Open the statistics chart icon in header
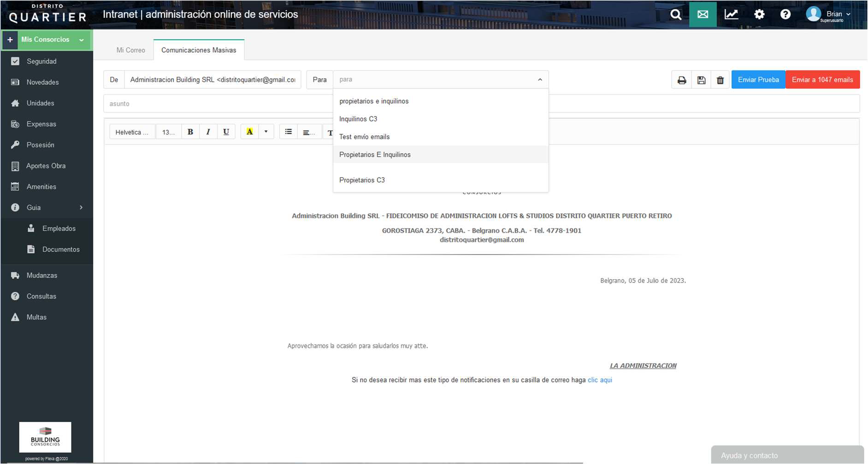868x464 pixels. tap(731, 14)
